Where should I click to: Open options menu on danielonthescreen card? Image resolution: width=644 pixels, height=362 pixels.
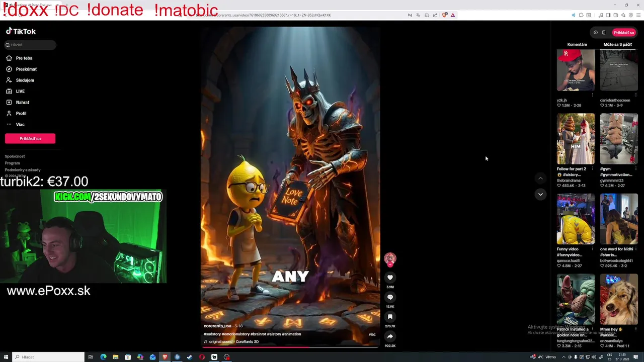pyautogui.click(x=636, y=95)
